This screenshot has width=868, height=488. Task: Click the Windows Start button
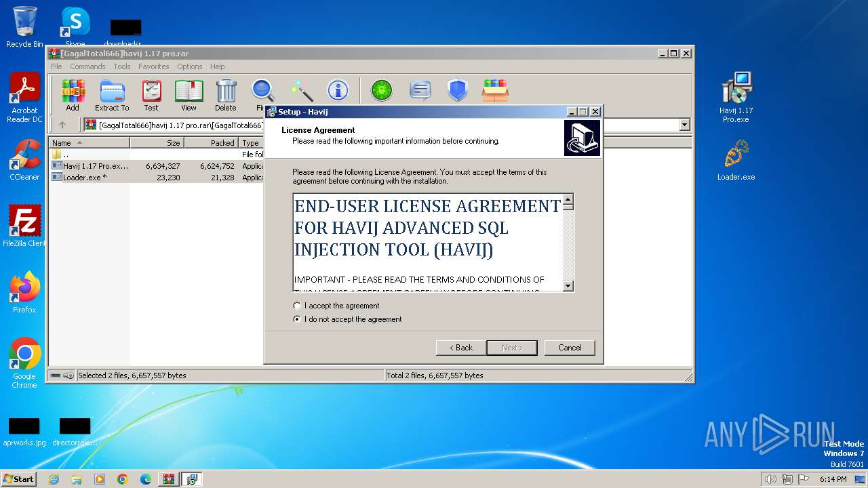coord(19,479)
